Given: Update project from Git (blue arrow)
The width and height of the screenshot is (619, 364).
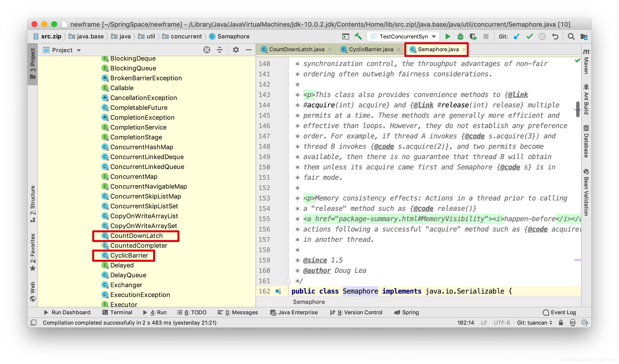Looking at the screenshot, I should pyautogui.click(x=517, y=36).
